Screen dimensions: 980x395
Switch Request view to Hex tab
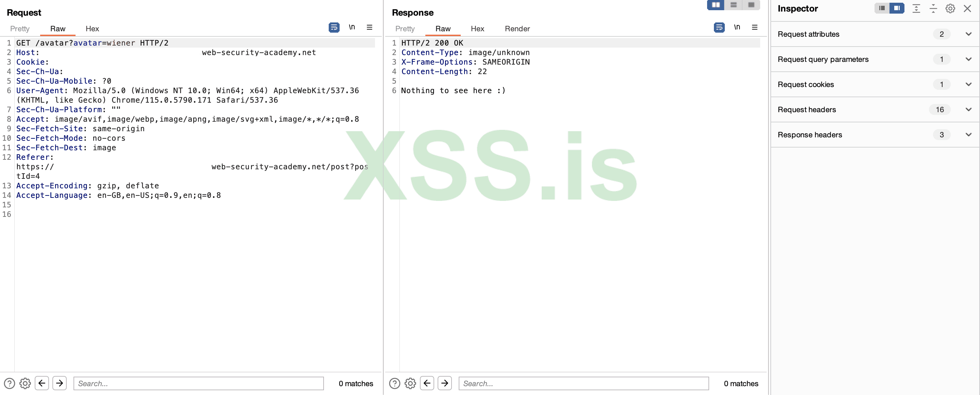pyautogui.click(x=92, y=29)
